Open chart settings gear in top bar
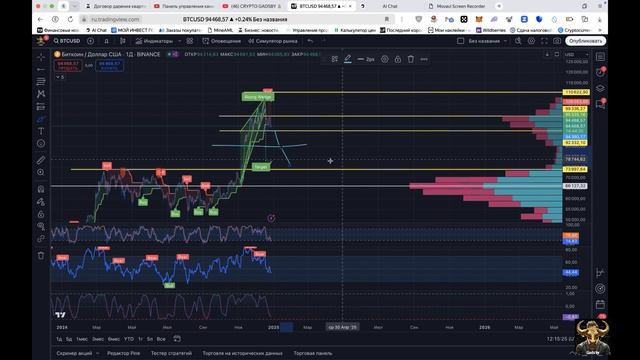 [x=531, y=41]
